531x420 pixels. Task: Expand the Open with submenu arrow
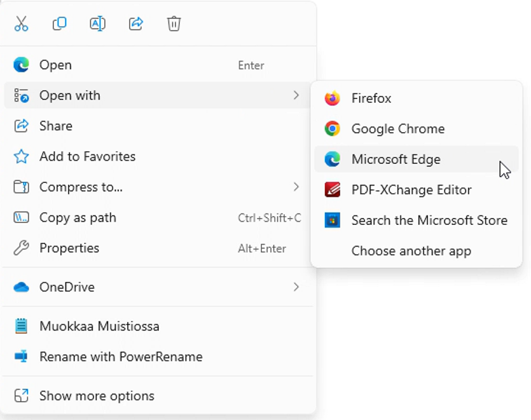tap(296, 95)
